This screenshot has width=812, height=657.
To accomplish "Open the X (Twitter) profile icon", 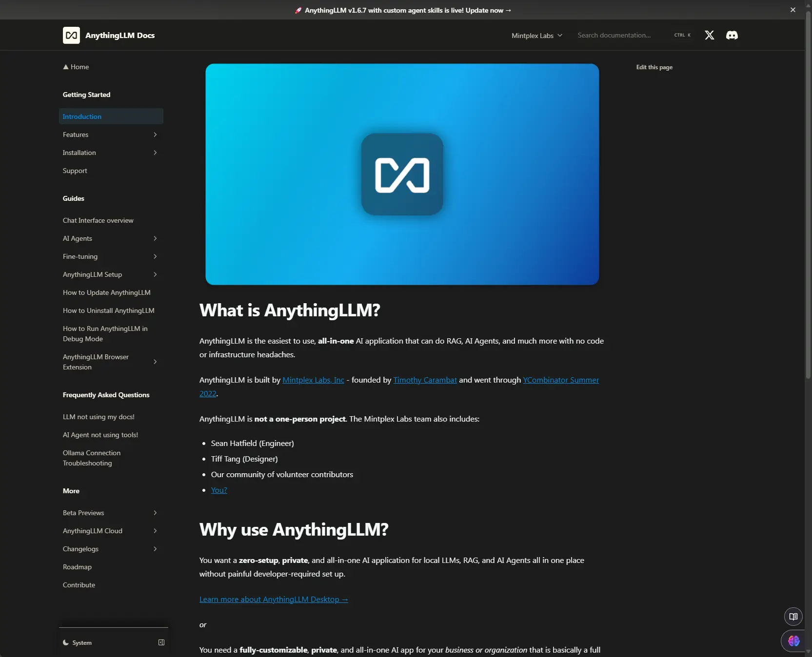I will pyautogui.click(x=710, y=35).
